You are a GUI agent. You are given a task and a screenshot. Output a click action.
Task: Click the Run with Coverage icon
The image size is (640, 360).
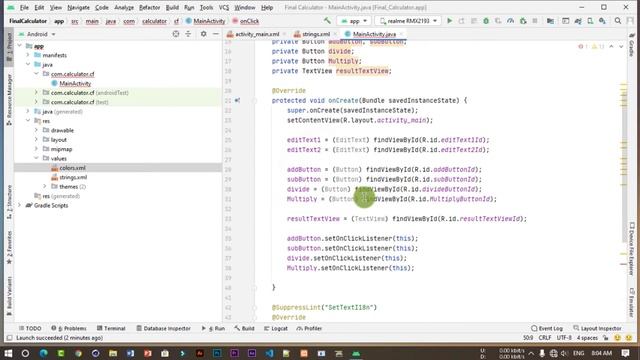[x=498, y=20]
